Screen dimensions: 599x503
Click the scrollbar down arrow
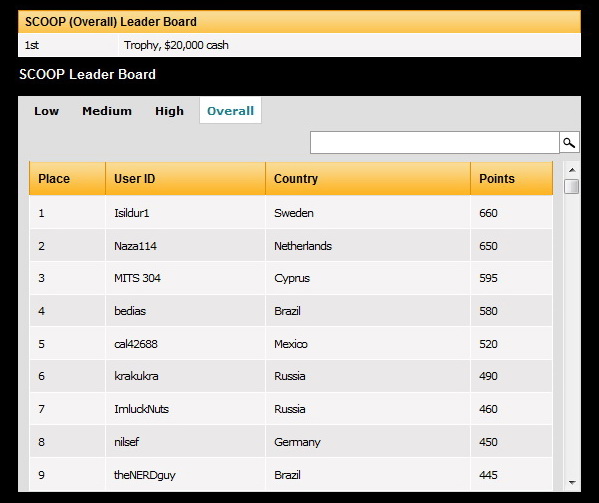[x=572, y=483]
